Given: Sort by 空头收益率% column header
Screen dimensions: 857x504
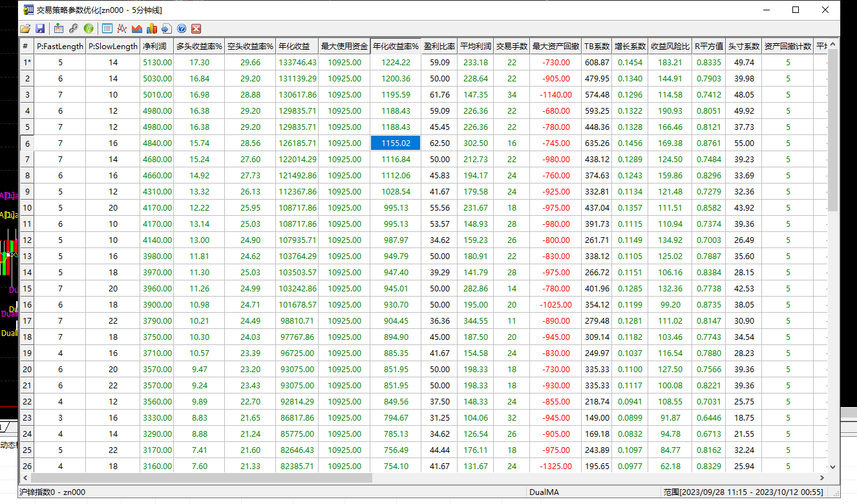Looking at the screenshot, I should pos(250,46).
